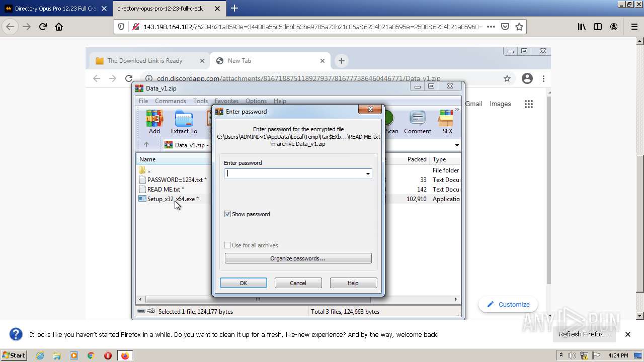
Task: Open Firefox page actions ellipsis
Action: [x=491, y=27]
